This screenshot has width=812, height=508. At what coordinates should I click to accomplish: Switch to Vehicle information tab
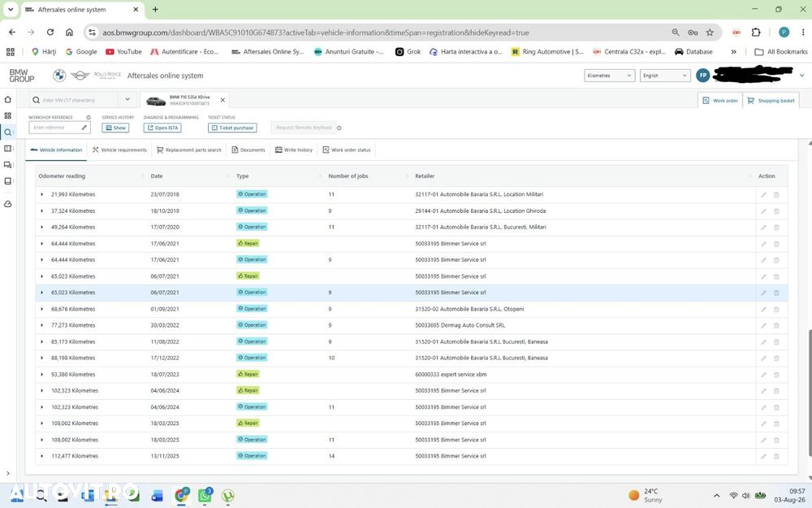pos(57,150)
